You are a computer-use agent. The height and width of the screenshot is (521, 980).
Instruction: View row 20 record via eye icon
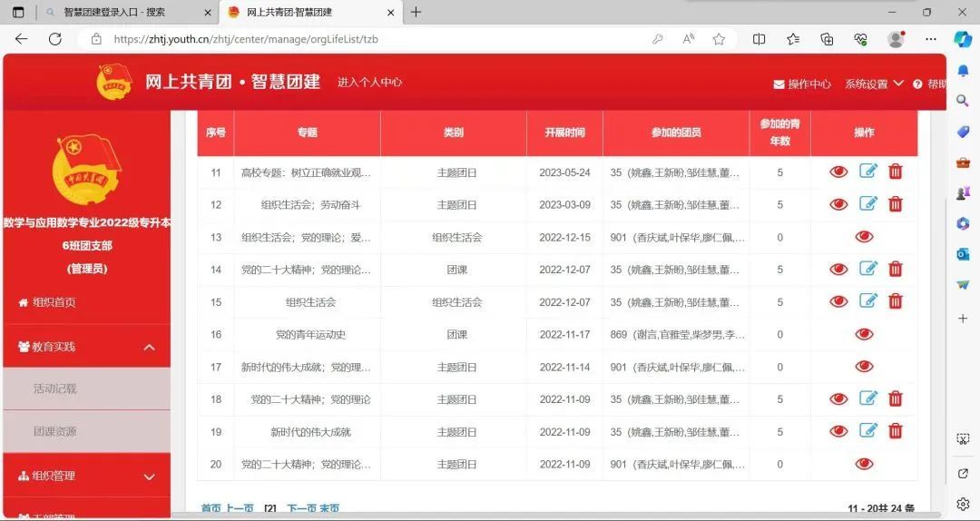coord(864,464)
